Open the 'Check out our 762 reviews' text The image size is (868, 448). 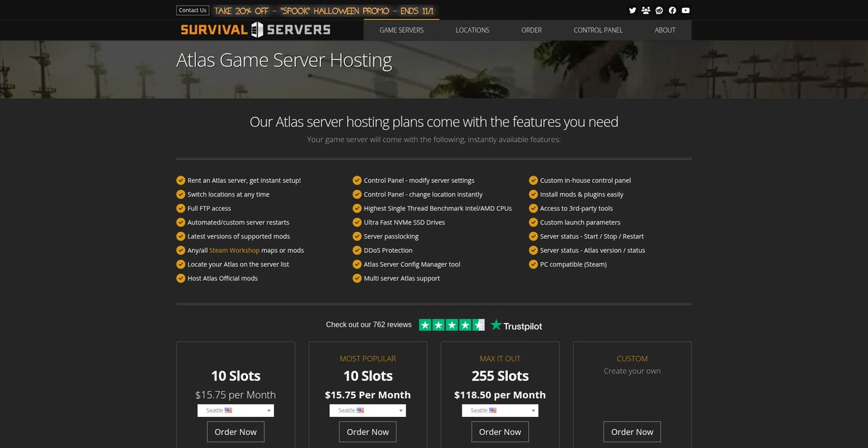(x=369, y=325)
